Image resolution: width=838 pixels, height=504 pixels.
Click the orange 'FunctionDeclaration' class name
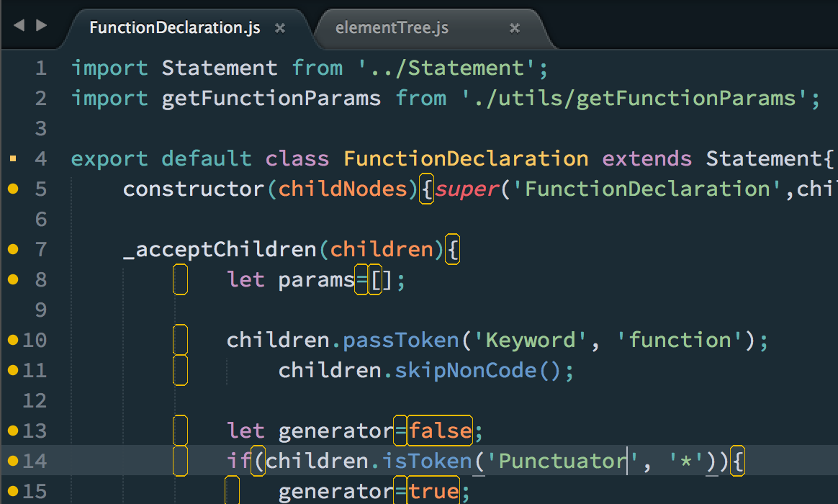[466, 158]
